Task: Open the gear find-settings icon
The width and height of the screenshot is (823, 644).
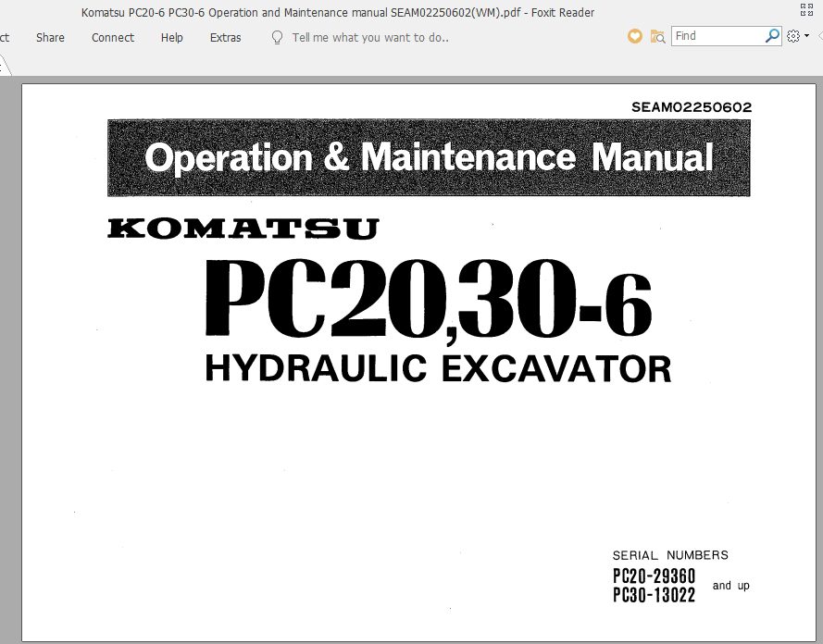Action: 793,36
